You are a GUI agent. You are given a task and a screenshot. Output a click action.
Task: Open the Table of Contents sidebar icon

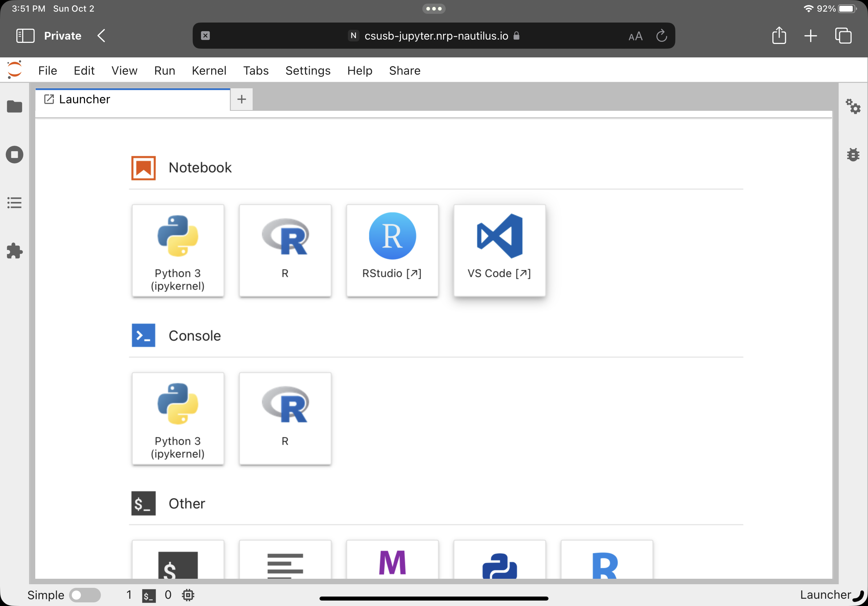coord(15,202)
